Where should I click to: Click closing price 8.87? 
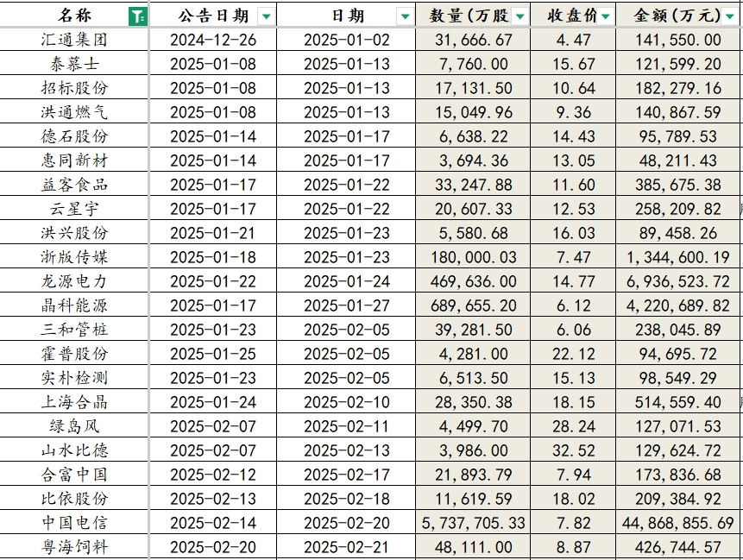tap(573, 547)
